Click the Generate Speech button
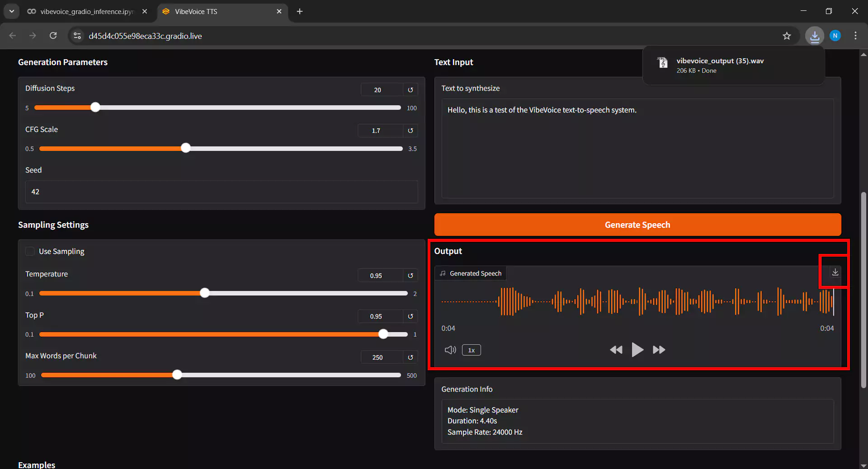Image resolution: width=868 pixels, height=469 pixels. coord(637,225)
